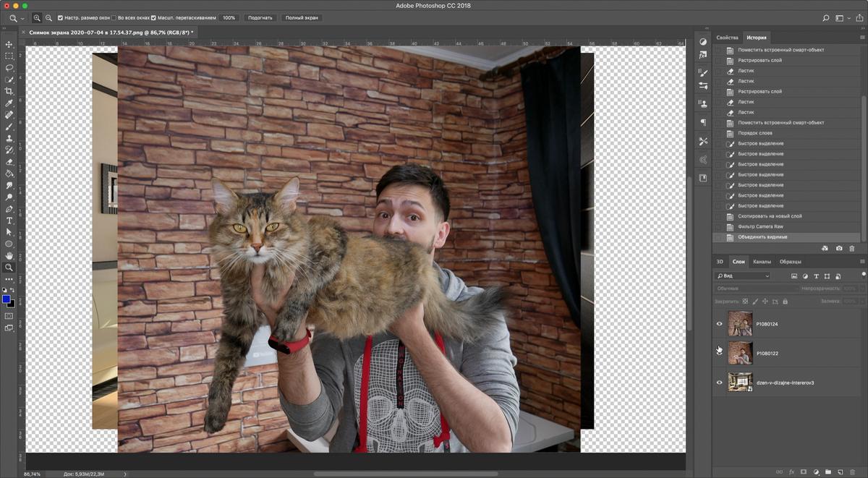Screen dimensions: 868x478
Task: Select the Dodge tool
Action: [9, 197]
